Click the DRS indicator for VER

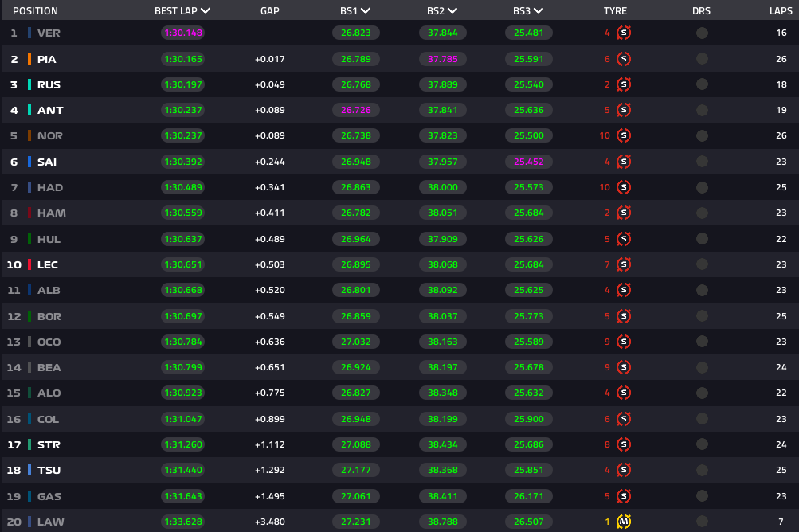point(702,33)
